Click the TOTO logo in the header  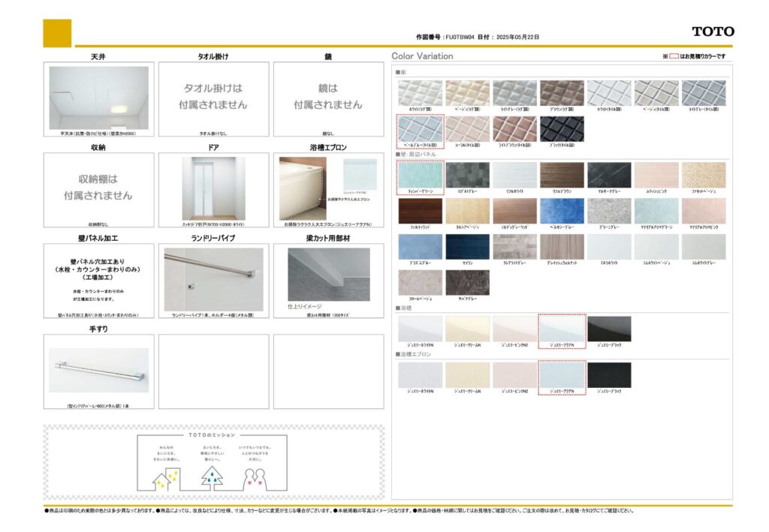tap(713, 32)
